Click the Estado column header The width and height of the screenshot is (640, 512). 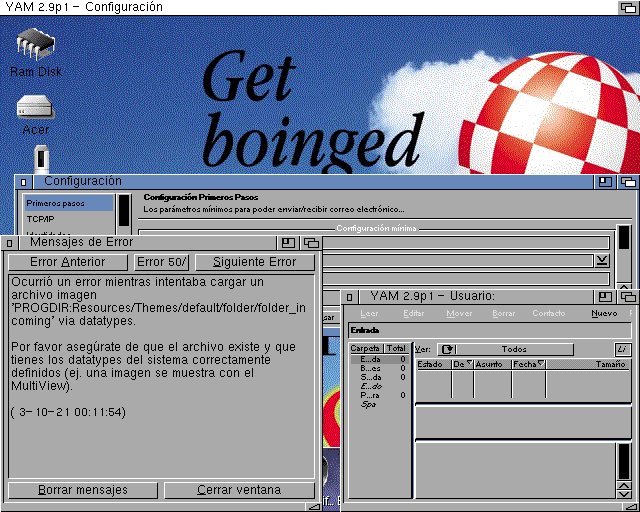coord(433,365)
